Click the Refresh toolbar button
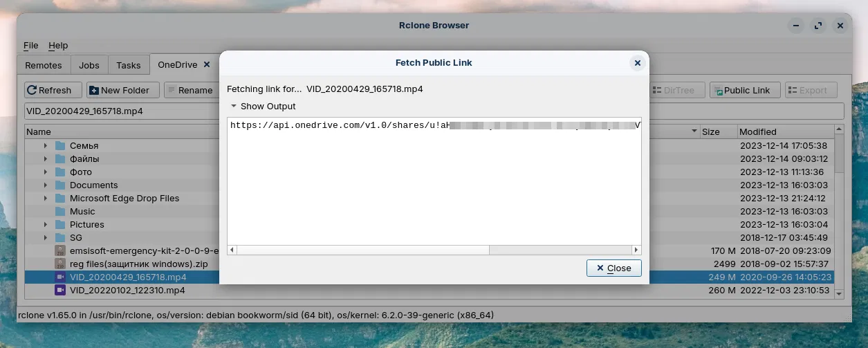 point(53,90)
